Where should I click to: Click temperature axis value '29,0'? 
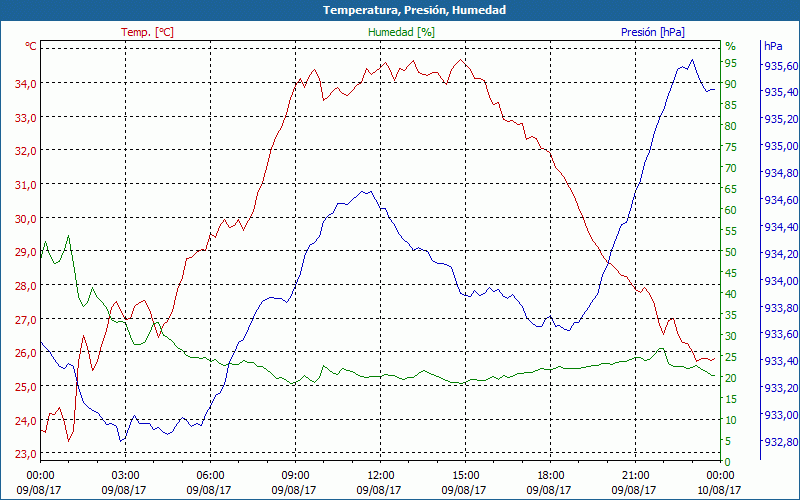point(25,252)
